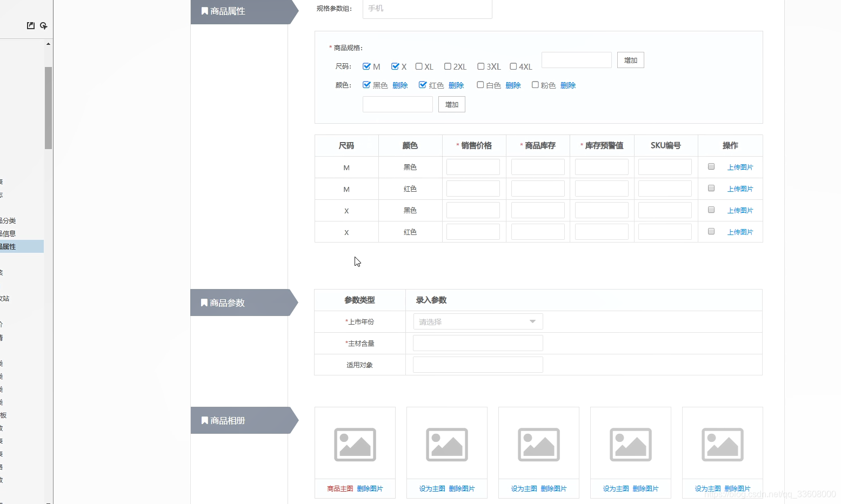The width and height of the screenshot is (841, 504).
Task: Tick the operation checkbox in M 黑色 row
Action: (711, 166)
